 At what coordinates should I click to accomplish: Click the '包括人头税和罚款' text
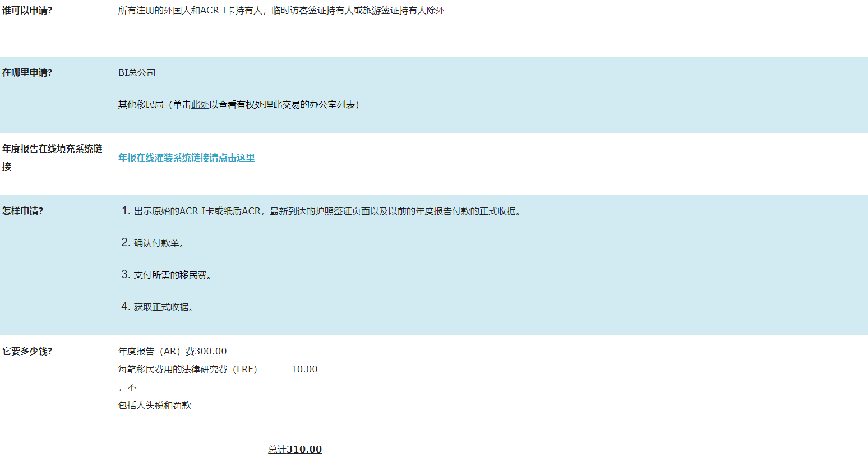point(154,405)
